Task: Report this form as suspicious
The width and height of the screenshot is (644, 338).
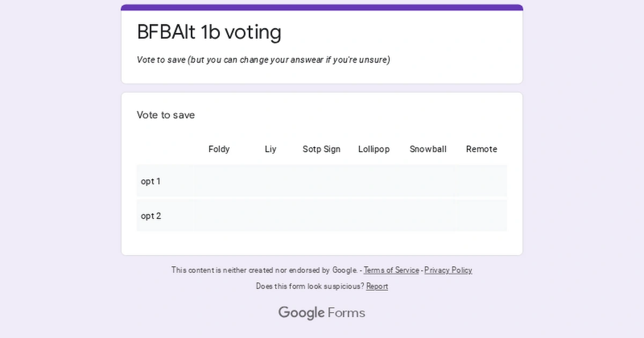Action: click(x=377, y=286)
